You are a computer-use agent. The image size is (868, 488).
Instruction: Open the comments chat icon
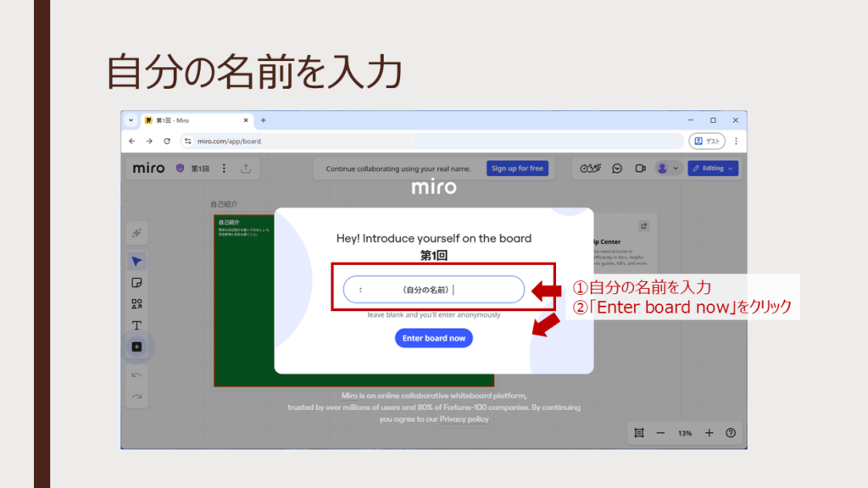point(617,169)
